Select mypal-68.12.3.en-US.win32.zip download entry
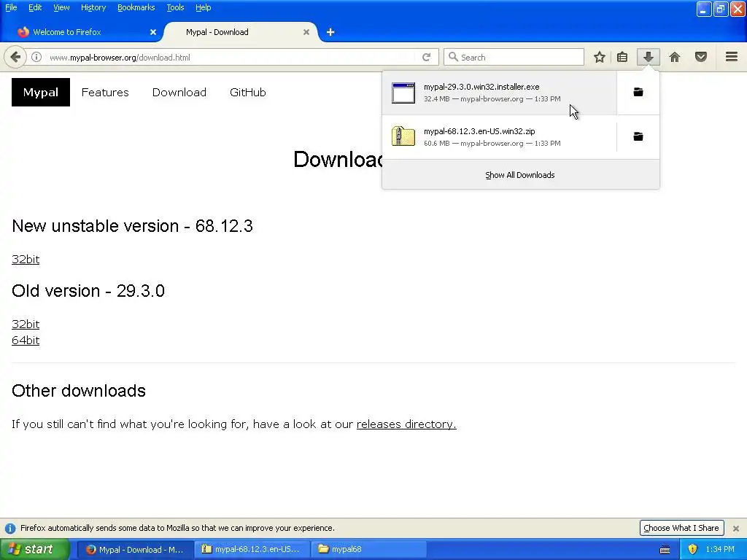The height and width of the screenshot is (560, 747). click(x=499, y=136)
